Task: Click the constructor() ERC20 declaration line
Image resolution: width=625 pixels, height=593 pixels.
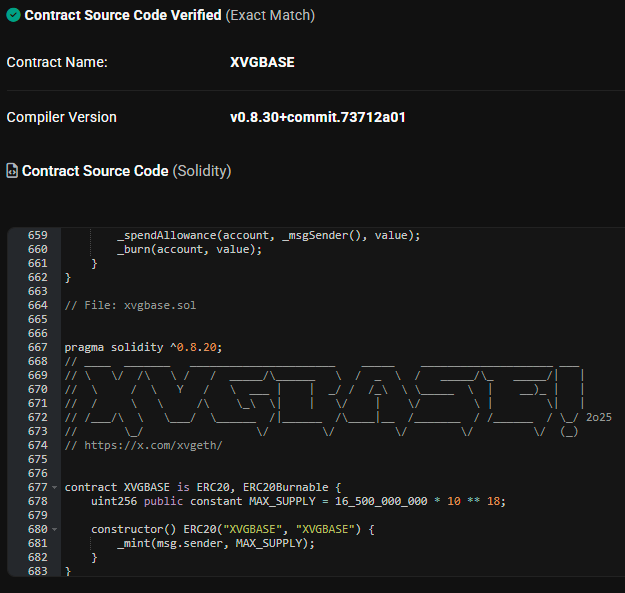Action: (x=233, y=529)
